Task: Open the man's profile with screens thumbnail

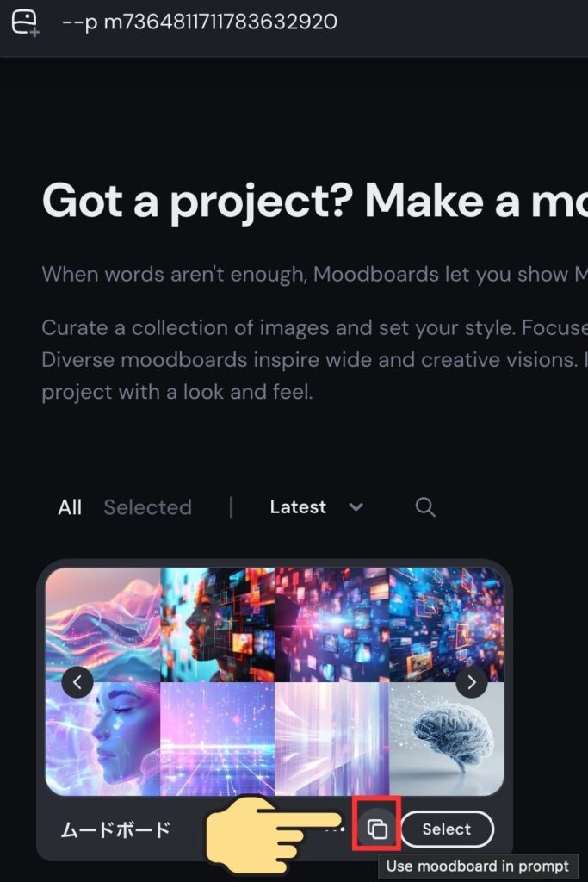Action: coord(218,625)
